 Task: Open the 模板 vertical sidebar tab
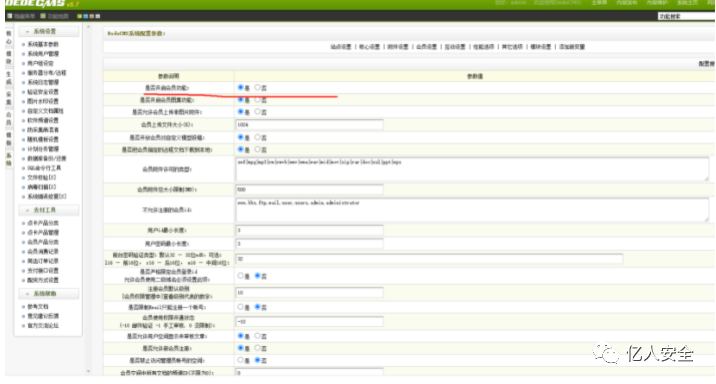(x=9, y=139)
